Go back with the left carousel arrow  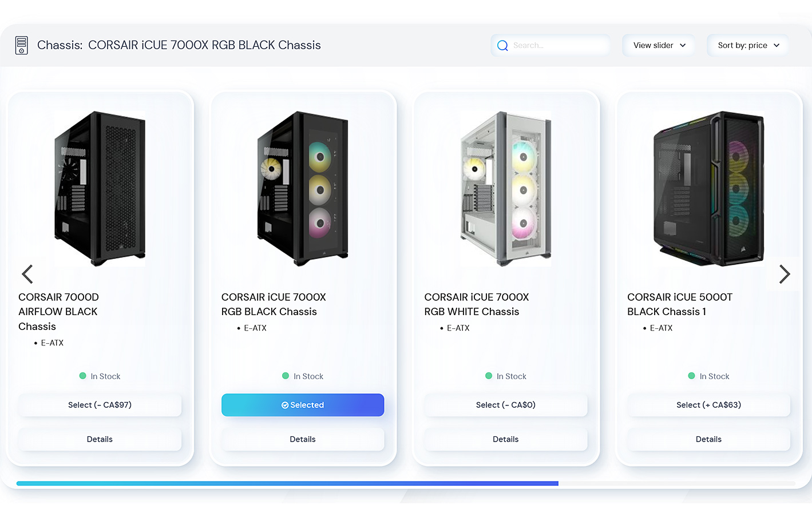pos(27,274)
